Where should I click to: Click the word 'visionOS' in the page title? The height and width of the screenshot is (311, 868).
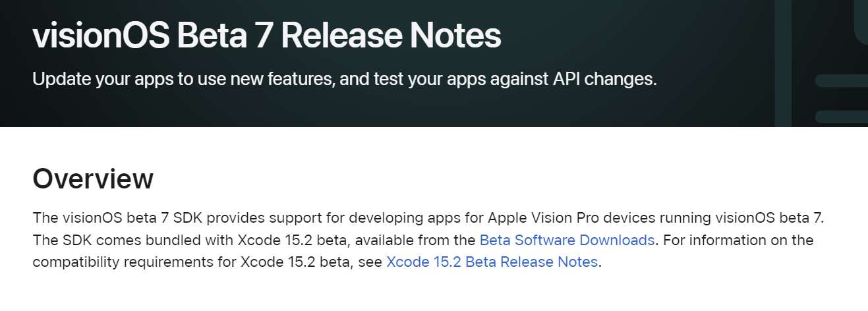coord(101,37)
